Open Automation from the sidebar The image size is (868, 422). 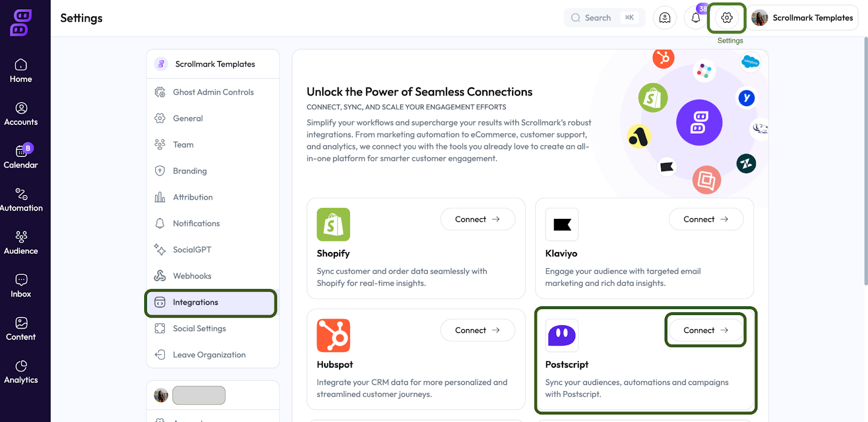21,200
